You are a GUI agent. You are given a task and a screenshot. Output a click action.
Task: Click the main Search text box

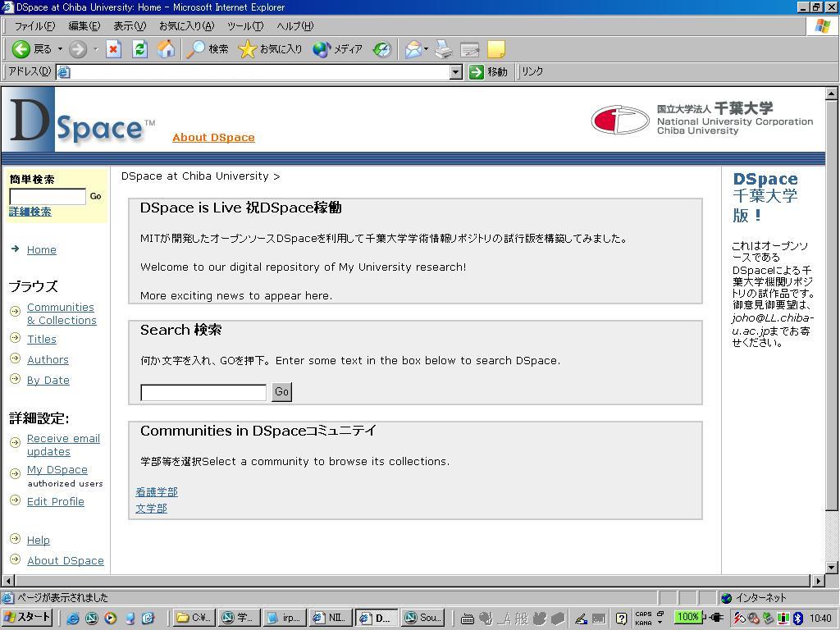(203, 392)
